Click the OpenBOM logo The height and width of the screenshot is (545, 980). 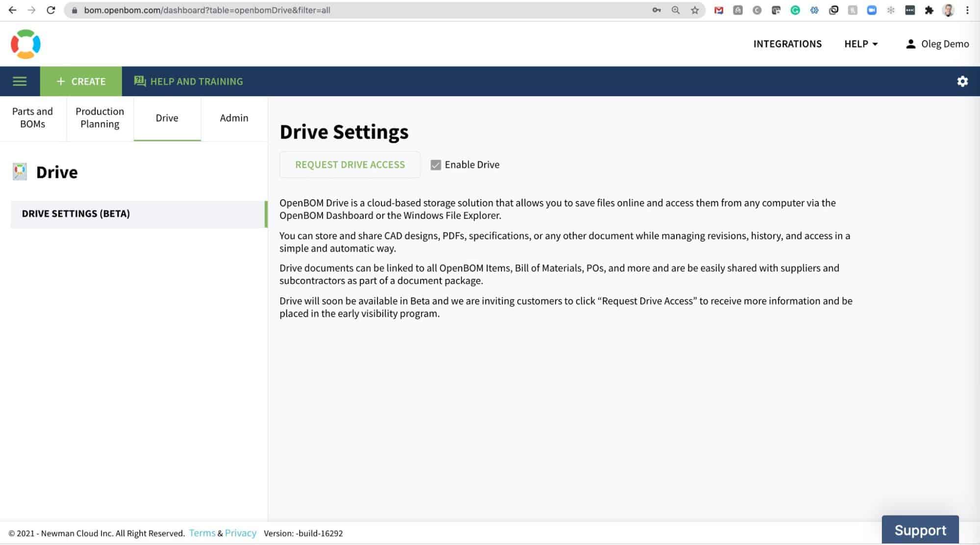25,44
